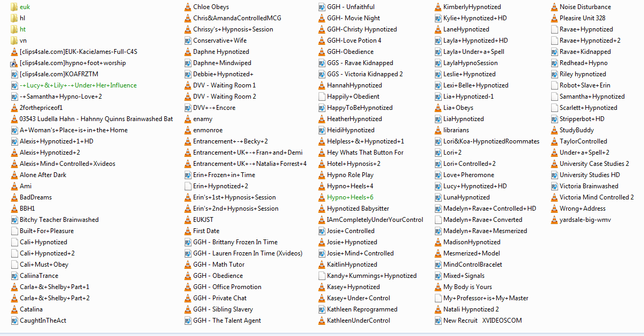The height and width of the screenshot is (336, 644).
Task: Click the VLC icon next to Catalina
Action: tap(14, 309)
